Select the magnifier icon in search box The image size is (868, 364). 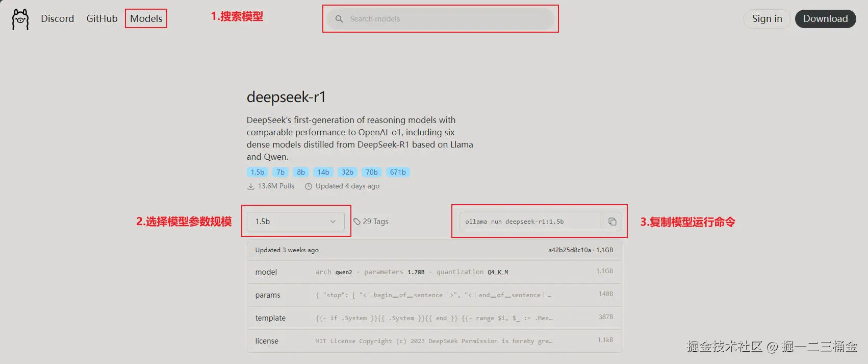click(x=339, y=19)
